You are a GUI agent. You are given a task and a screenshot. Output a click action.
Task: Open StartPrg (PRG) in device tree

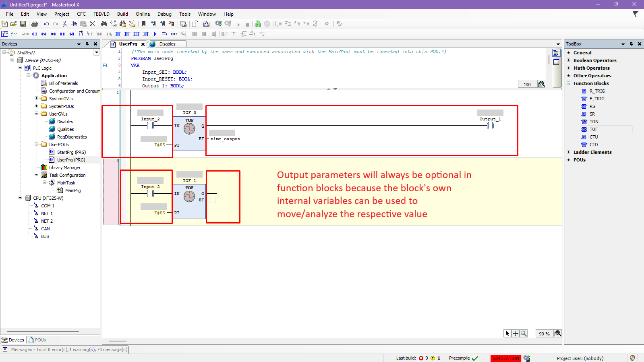pyautogui.click(x=71, y=152)
